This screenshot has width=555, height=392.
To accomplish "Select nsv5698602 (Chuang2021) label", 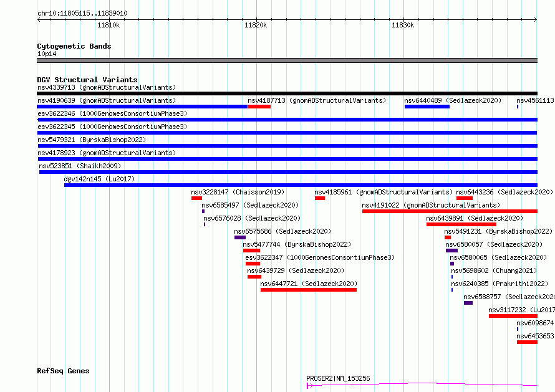I will [494, 270].
